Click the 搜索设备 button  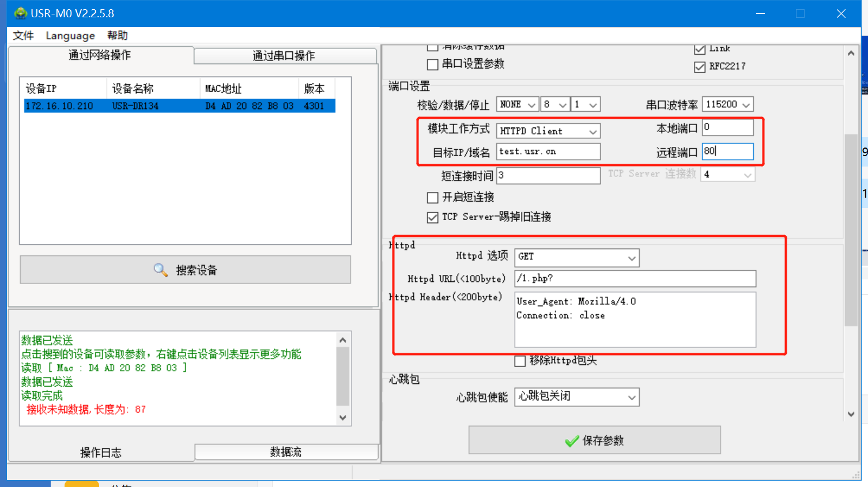(x=186, y=270)
